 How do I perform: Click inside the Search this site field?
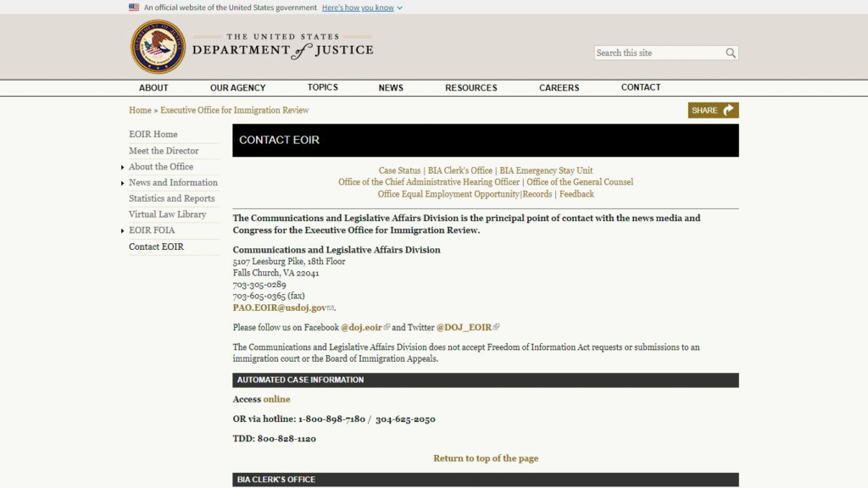tap(659, 53)
